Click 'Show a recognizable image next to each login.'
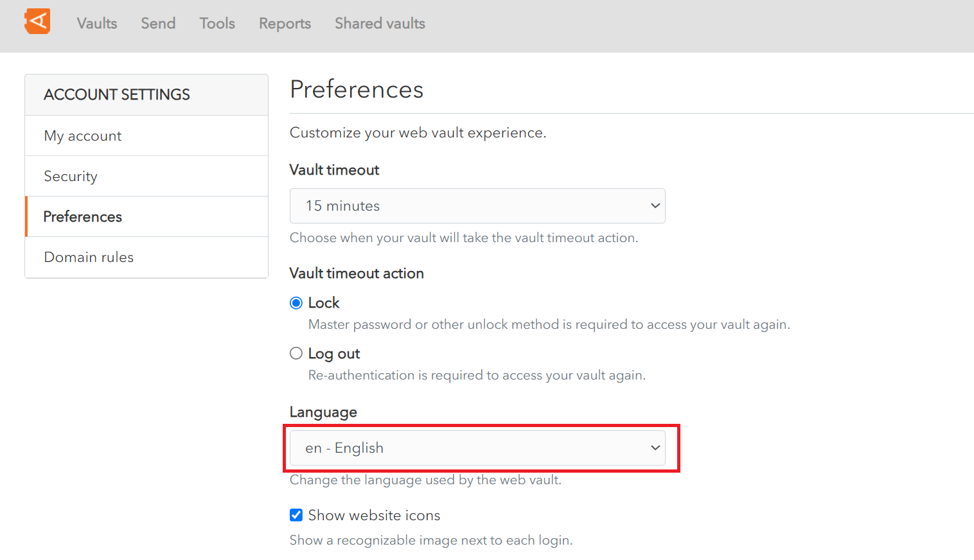The height and width of the screenshot is (560, 974). [x=431, y=540]
